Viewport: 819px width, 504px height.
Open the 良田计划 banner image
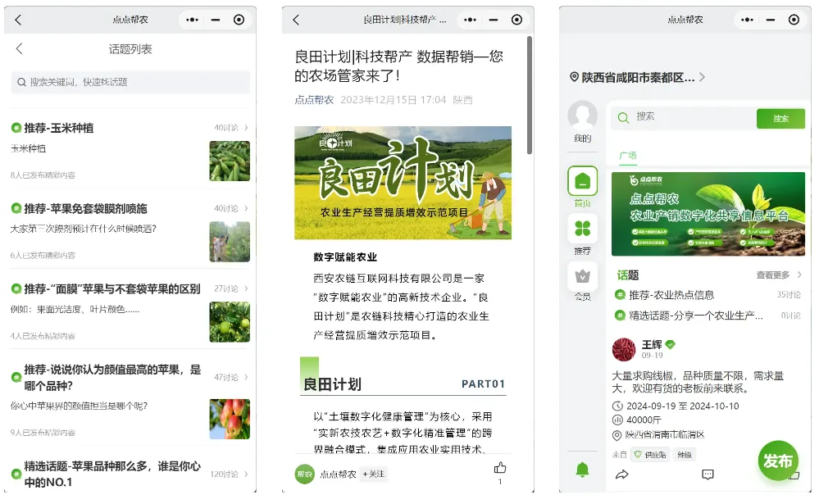(x=403, y=183)
